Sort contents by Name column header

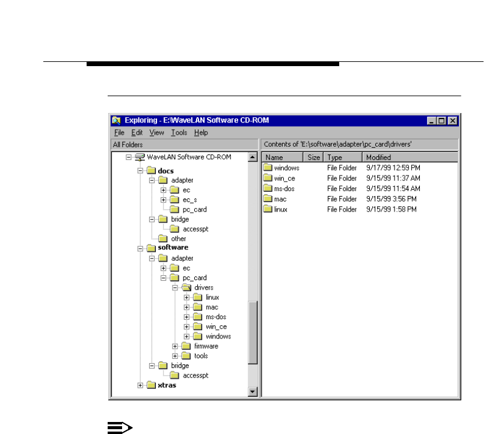pyautogui.click(x=283, y=157)
